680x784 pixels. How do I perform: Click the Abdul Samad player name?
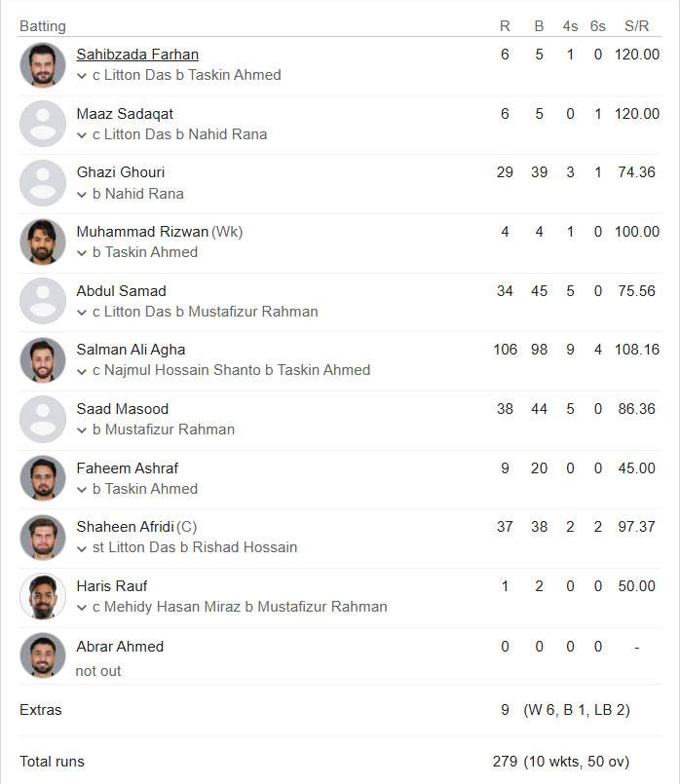pos(122,291)
